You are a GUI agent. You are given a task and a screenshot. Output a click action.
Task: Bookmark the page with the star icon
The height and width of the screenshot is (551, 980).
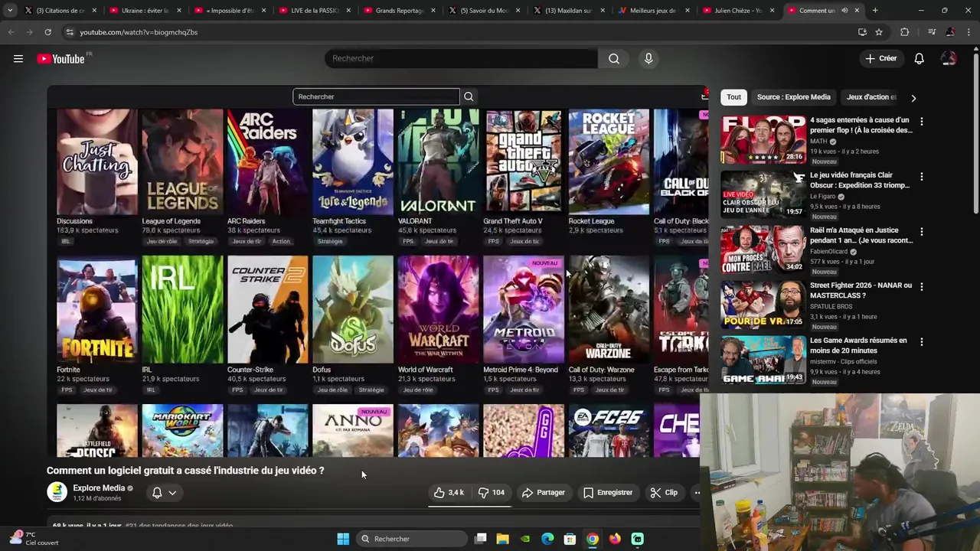[879, 32]
